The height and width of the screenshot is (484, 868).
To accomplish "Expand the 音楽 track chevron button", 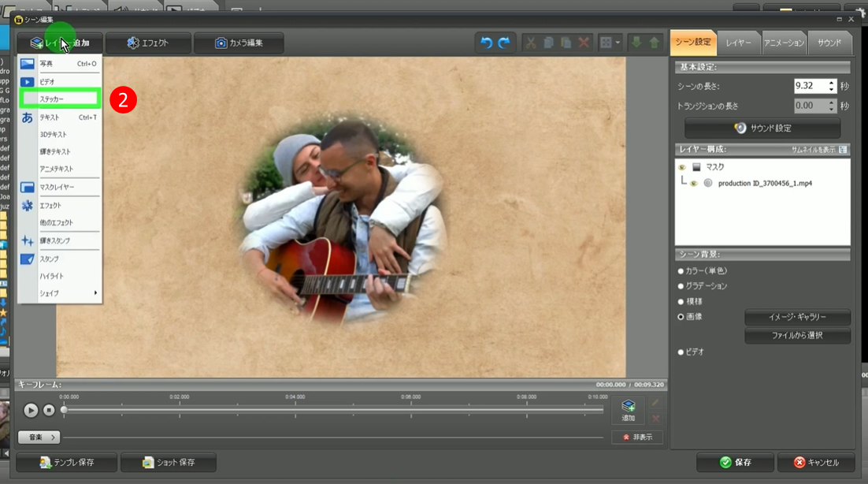I will (39, 437).
